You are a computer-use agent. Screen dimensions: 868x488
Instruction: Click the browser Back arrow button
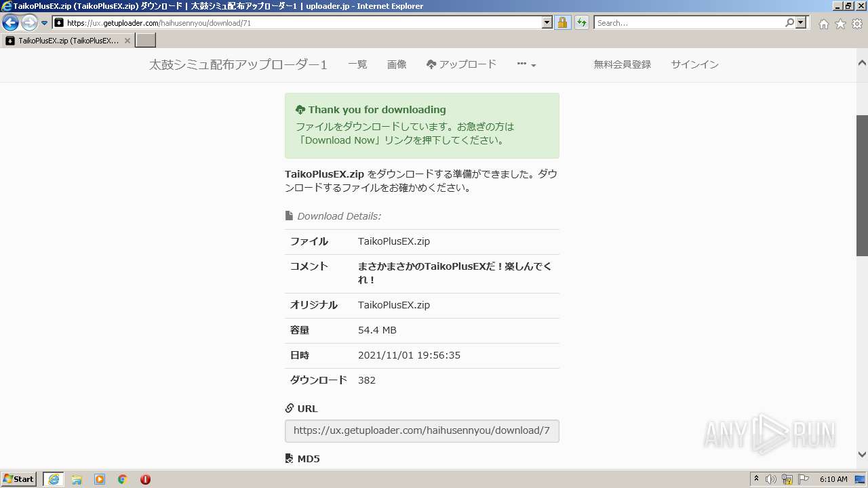(10, 23)
